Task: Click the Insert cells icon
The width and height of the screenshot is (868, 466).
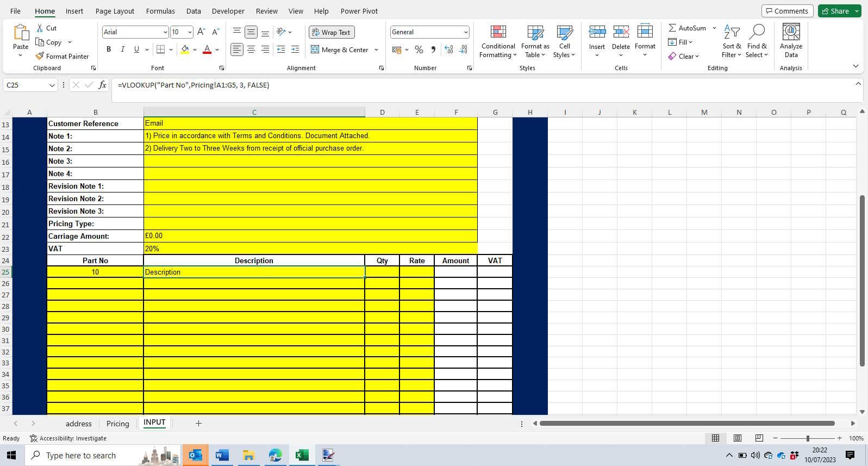Action: coord(597,32)
